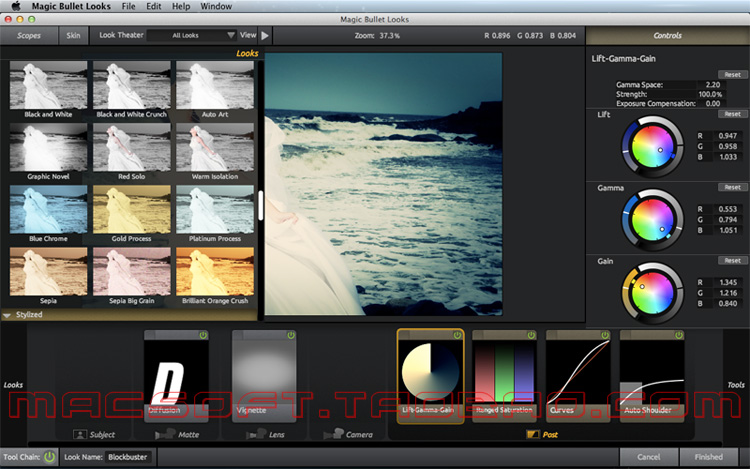Select the Diffusion tool card

click(176, 376)
